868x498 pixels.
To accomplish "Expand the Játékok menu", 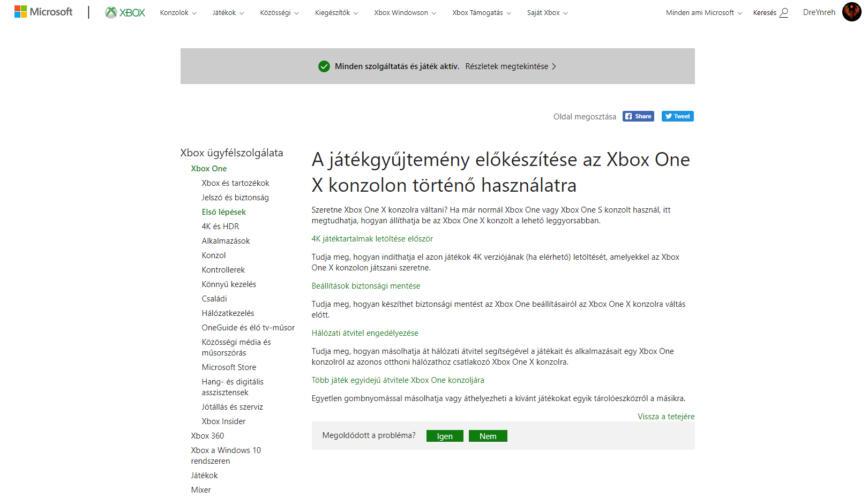I will [228, 13].
